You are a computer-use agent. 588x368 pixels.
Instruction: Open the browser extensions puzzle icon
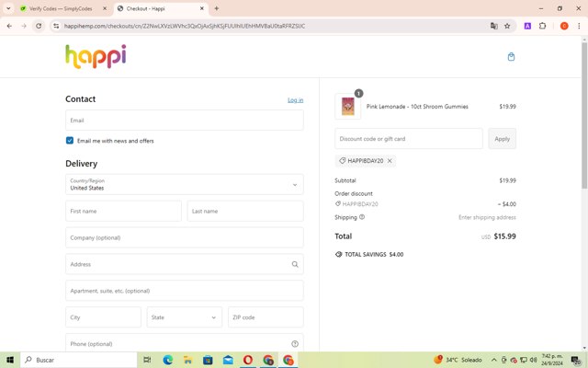click(x=542, y=26)
